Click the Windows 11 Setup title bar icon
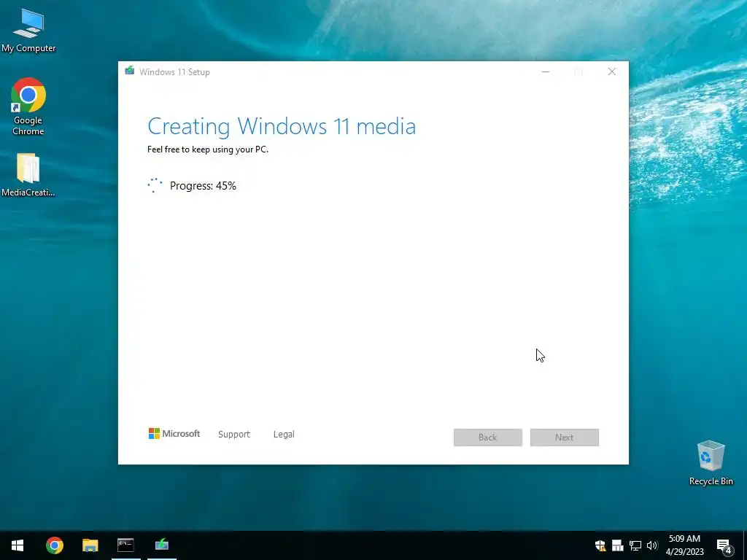Image resolution: width=747 pixels, height=560 pixels. click(129, 71)
